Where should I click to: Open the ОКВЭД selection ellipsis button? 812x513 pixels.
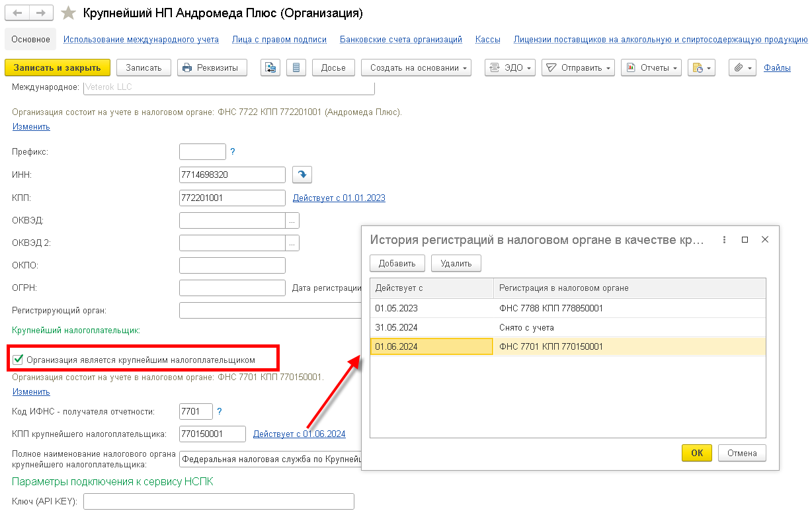(x=292, y=220)
